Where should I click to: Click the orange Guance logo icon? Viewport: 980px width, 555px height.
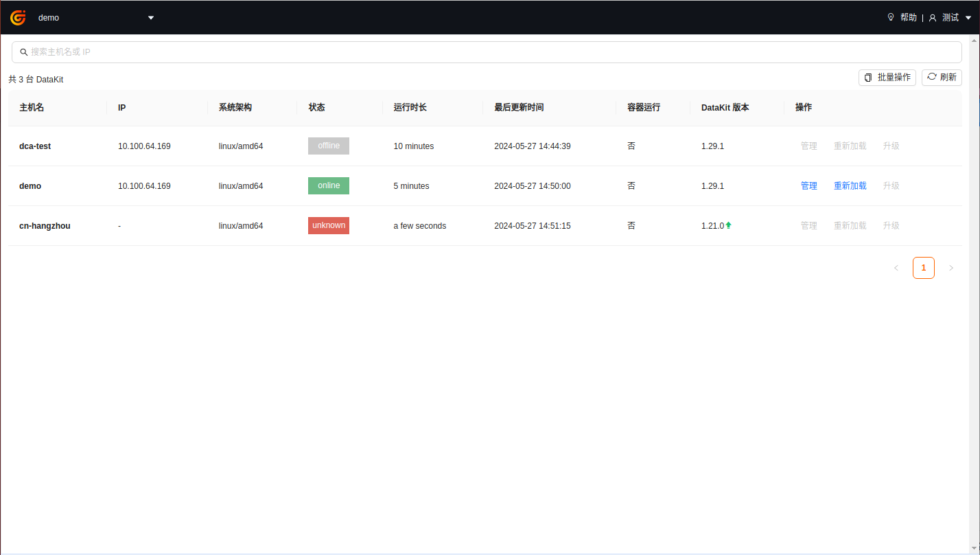coord(18,17)
